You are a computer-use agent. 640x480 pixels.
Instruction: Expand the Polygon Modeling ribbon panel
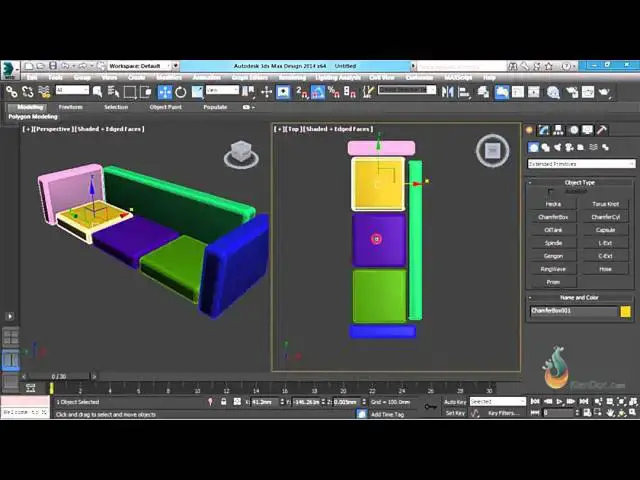point(33,117)
